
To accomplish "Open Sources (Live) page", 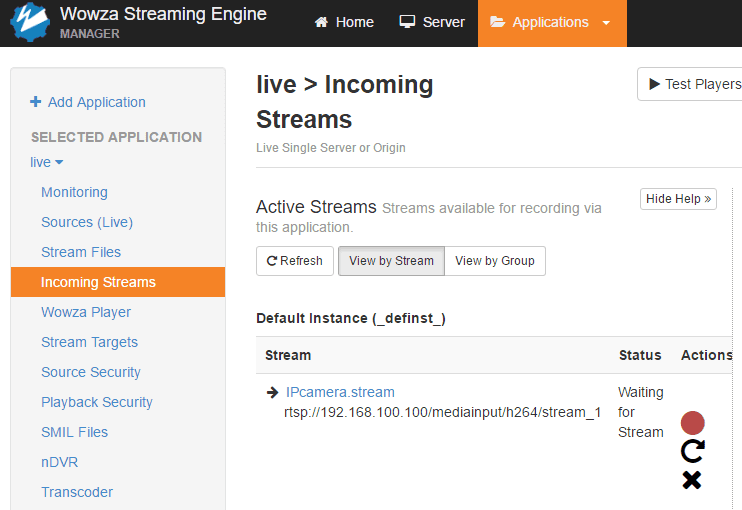I will (87, 222).
